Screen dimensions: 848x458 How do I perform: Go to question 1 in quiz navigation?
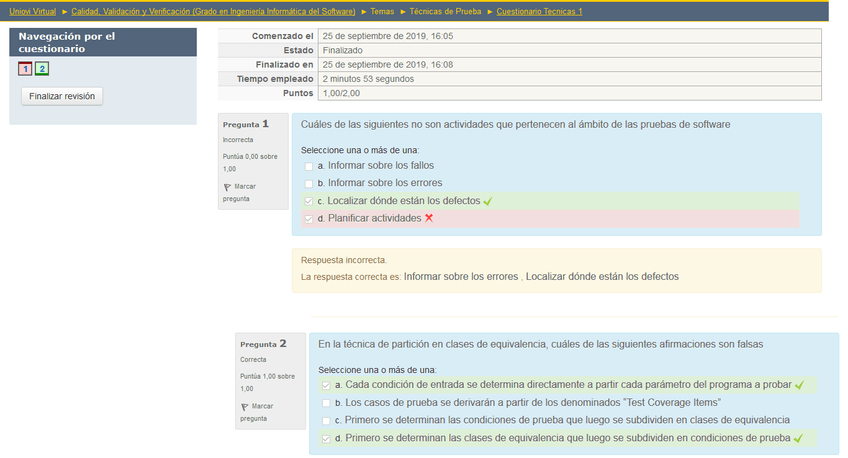[25, 68]
